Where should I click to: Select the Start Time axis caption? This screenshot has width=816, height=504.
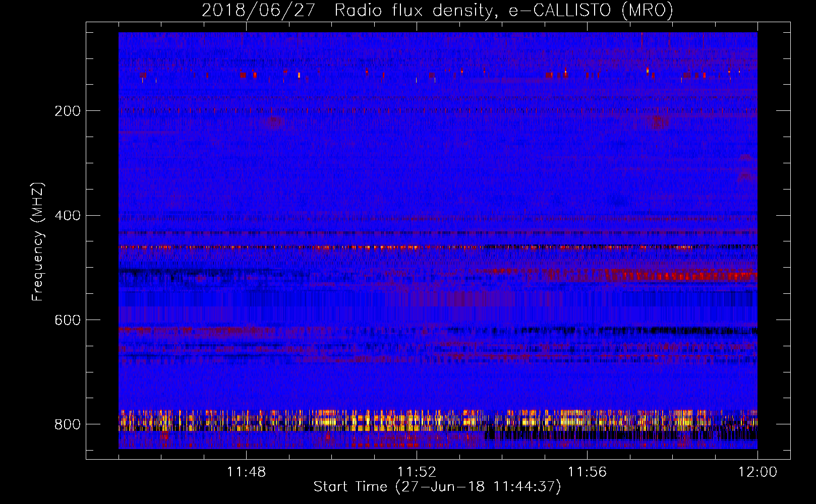pos(437,487)
